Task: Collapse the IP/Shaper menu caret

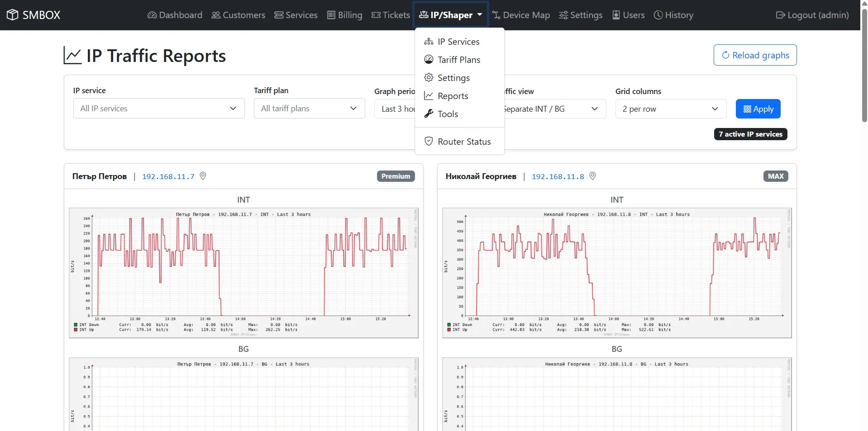Action: (x=480, y=14)
